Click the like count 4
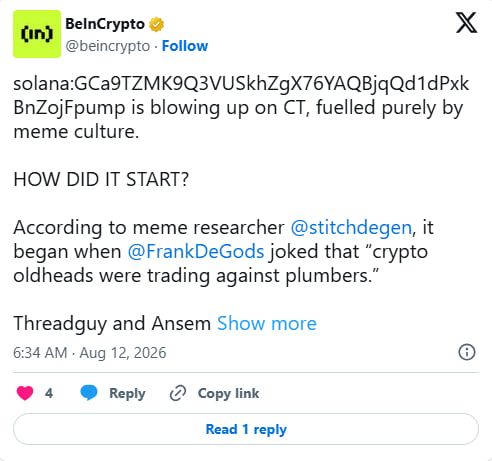The image size is (492, 461). pyautogui.click(x=49, y=393)
